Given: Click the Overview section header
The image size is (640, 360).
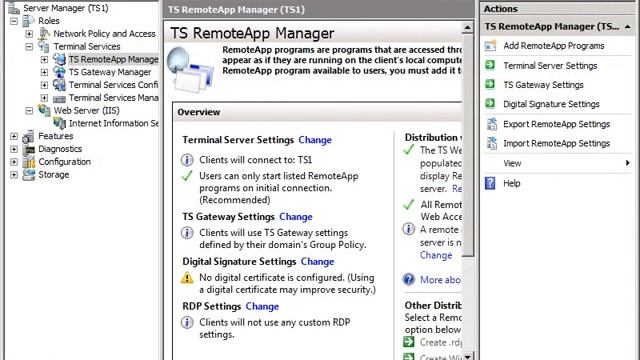Looking at the screenshot, I should [x=318, y=112].
